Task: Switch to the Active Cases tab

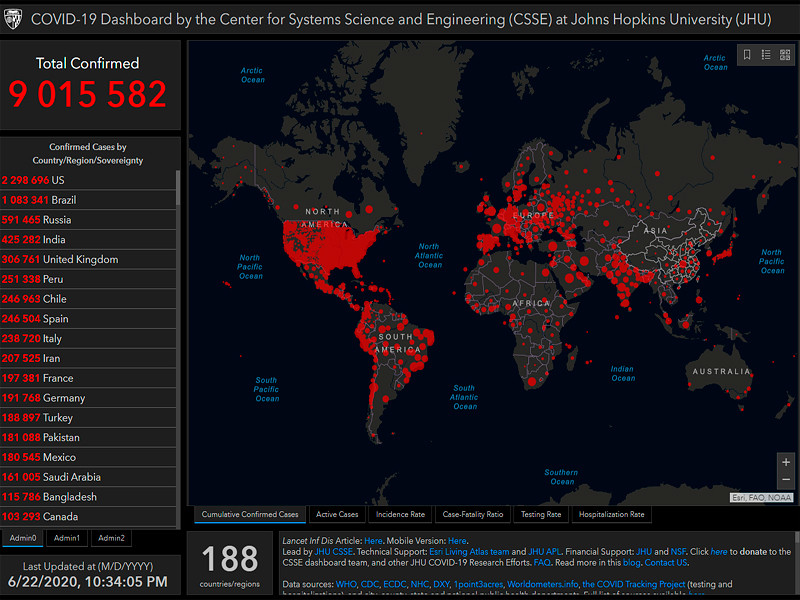Action: pos(337,515)
